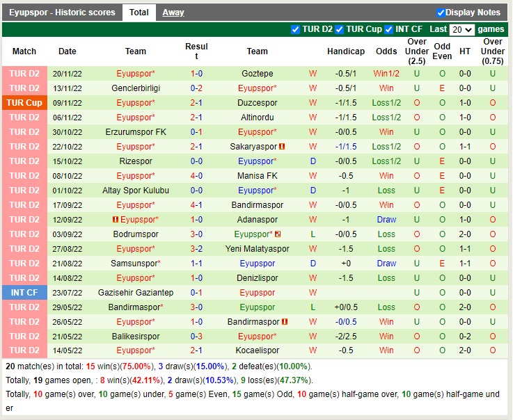Click -2/2.5 handicap on Balikesirspor row

(346, 337)
